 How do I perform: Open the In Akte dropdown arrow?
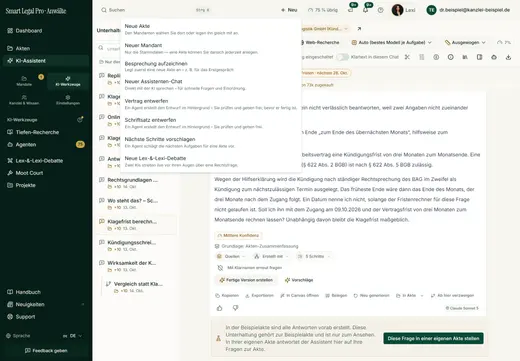pyautogui.click(x=422, y=296)
